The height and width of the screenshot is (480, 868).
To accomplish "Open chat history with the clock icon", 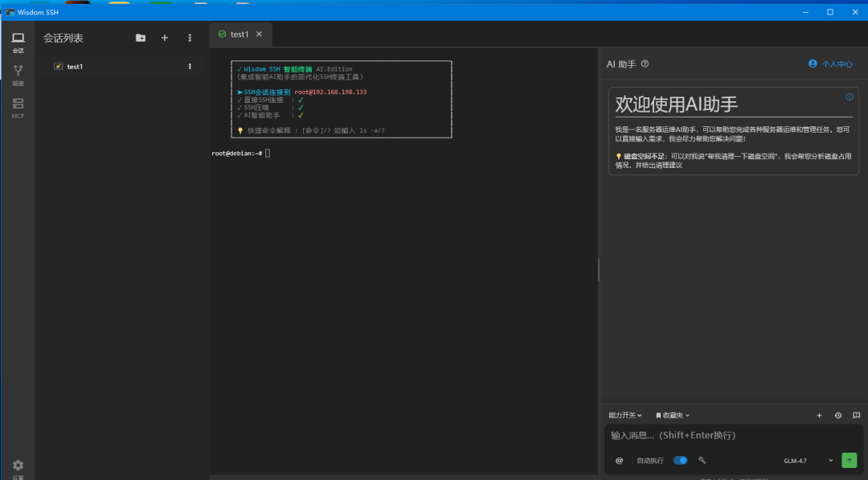I will point(838,416).
